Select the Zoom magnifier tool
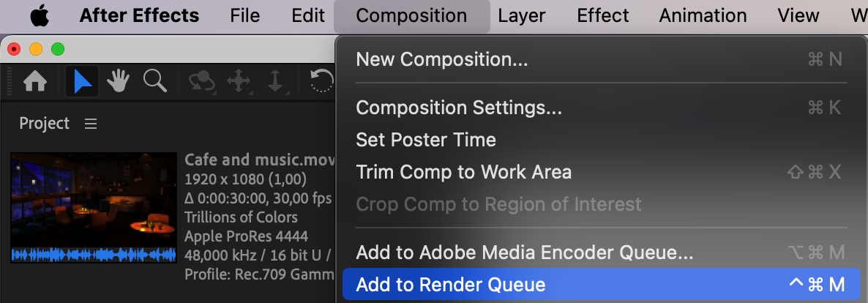This screenshot has width=868, height=303. click(x=155, y=81)
